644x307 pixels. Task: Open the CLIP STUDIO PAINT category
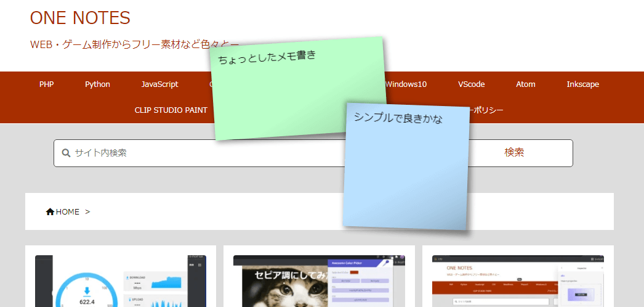coord(171,110)
